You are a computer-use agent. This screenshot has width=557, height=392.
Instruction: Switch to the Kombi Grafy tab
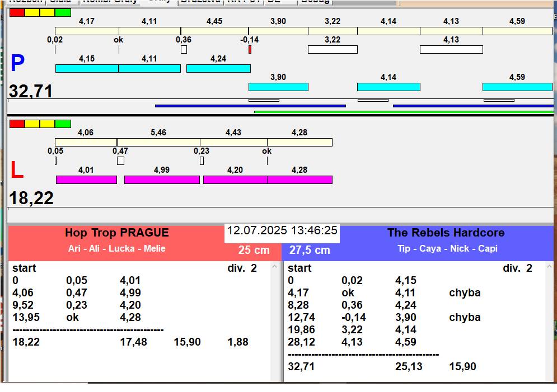(110, 2)
